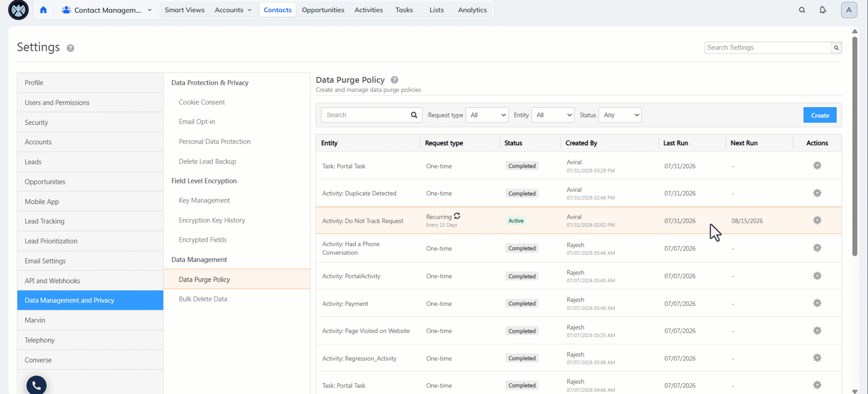Click the Contact Management people icon
The width and height of the screenshot is (868, 394).
tap(66, 10)
